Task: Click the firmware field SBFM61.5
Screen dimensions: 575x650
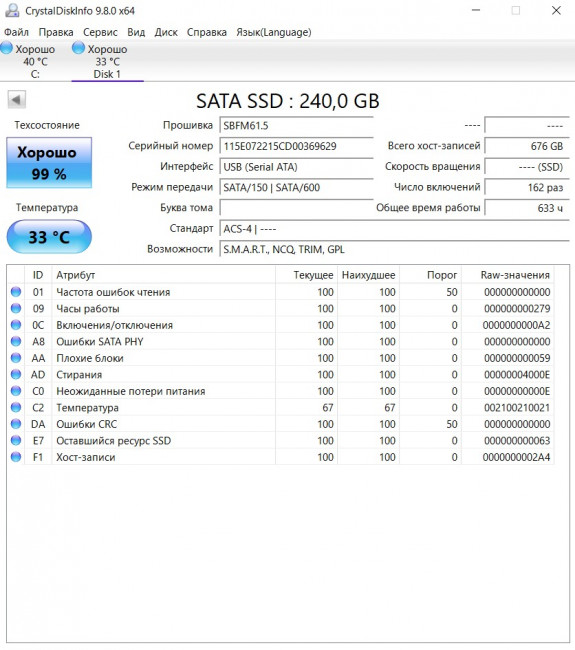Action: tap(296, 125)
